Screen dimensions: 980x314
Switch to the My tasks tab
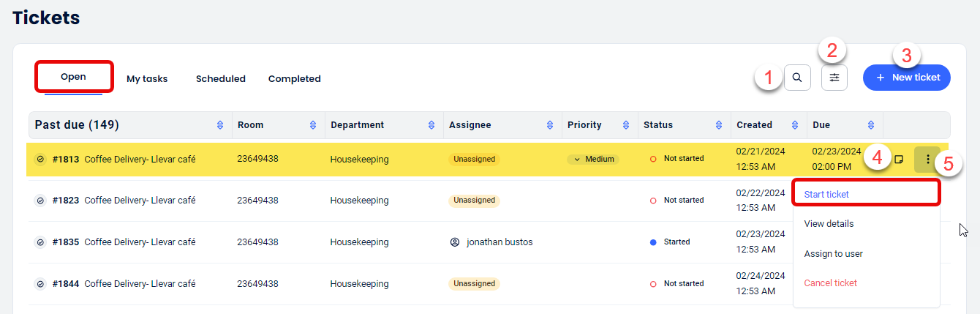pyautogui.click(x=147, y=78)
